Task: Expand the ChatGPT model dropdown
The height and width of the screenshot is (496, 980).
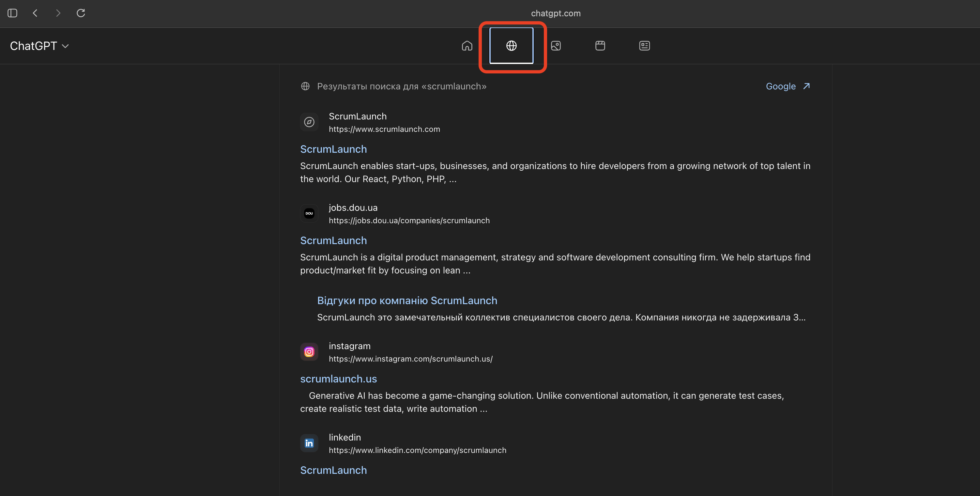Action: [39, 46]
